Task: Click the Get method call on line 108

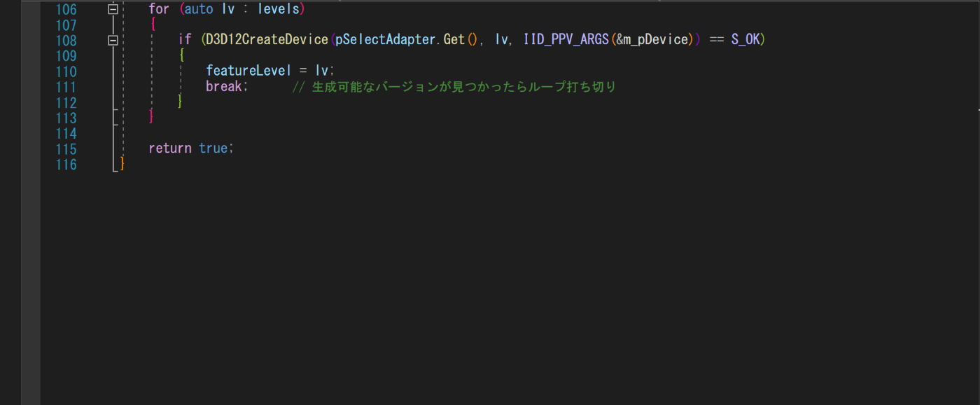Action: tap(454, 40)
